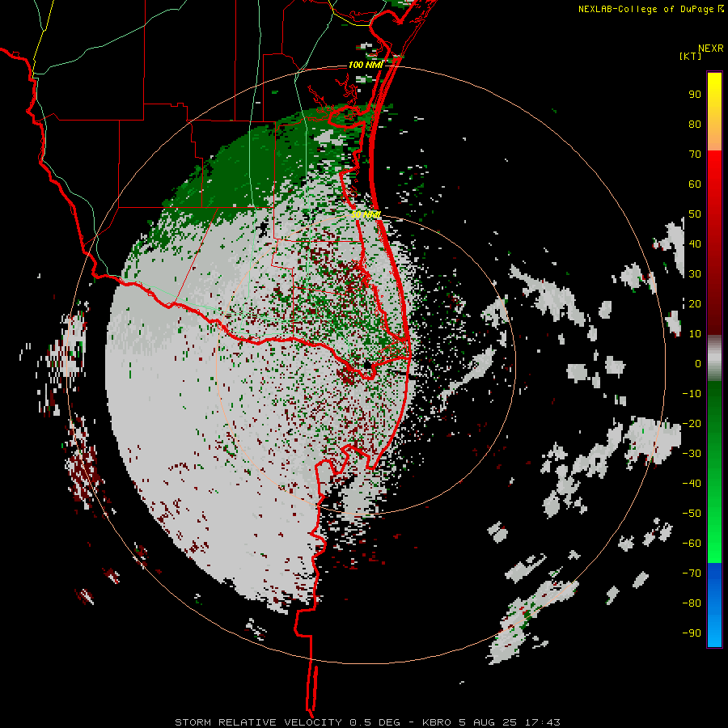Click the 60 value on the velocity scale
The image size is (728, 728).
coord(695,184)
